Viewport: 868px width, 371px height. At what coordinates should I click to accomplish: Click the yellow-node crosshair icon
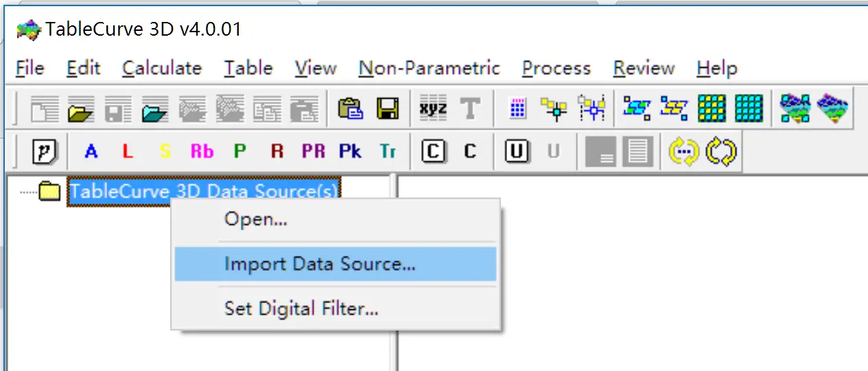pyautogui.click(x=554, y=109)
